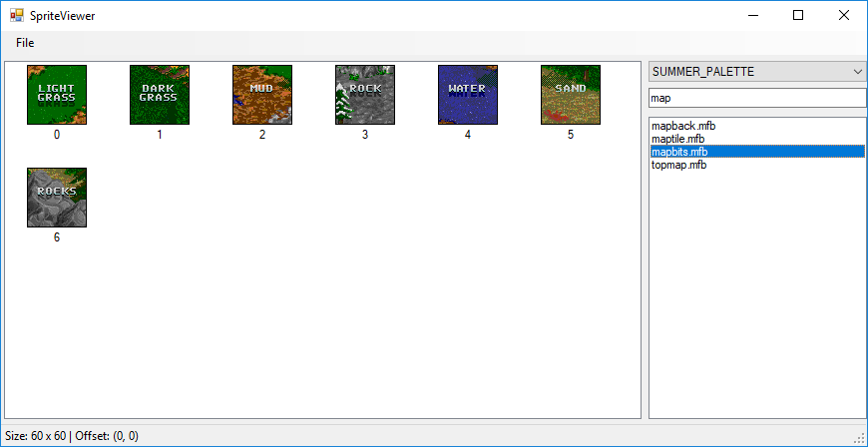868x447 pixels.
Task: Select the Light Grass sprite thumbnail
Action: point(57,95)
